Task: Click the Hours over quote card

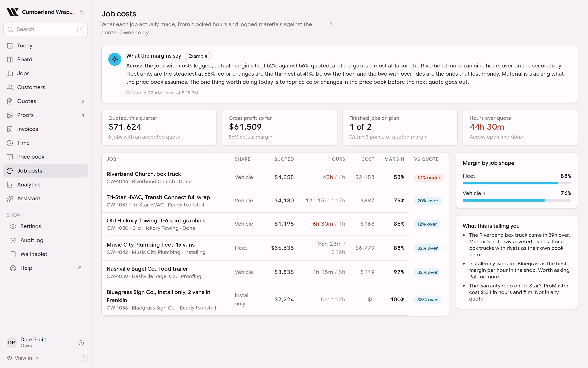Action: pos(520,128)
